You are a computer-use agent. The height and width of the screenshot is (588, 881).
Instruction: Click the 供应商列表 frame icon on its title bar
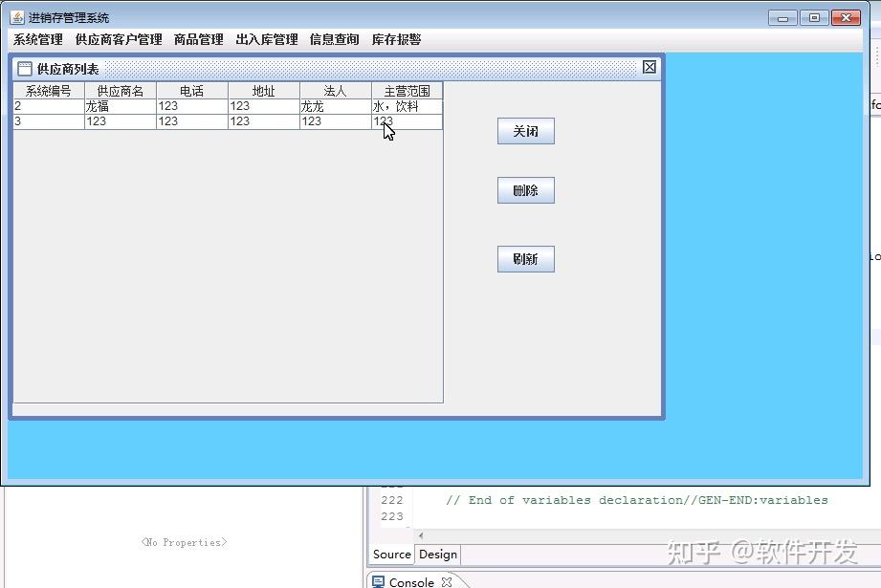pos(22,68)
